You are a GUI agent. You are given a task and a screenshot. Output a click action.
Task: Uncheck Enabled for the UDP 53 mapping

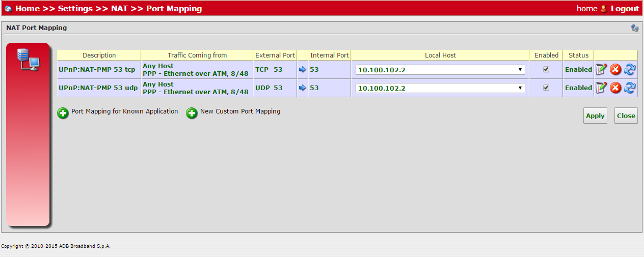click(546, 88)
